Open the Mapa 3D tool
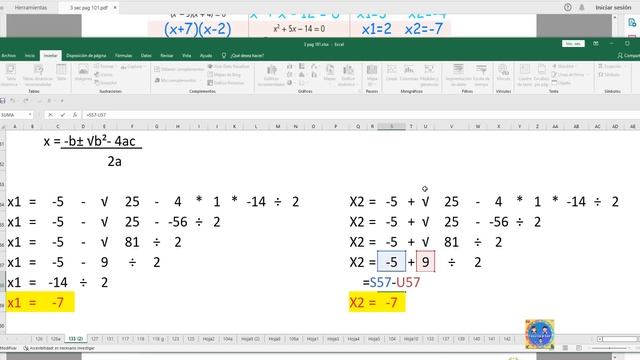Screen dimensions: 640x360 372,76
